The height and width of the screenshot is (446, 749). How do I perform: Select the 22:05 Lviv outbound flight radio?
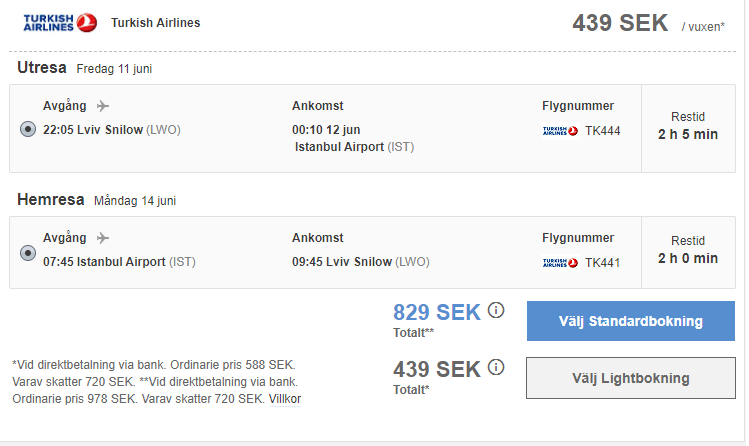pos(28,129)
